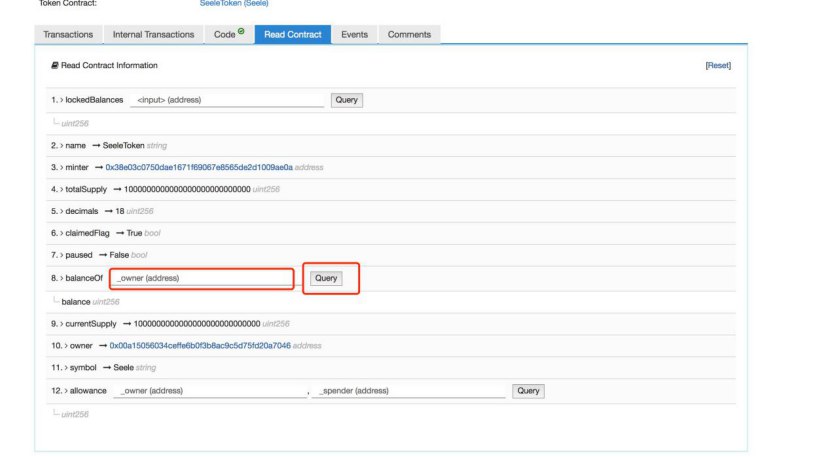Click the symbol value Seele
The height and width of the screenshot is (457, 829).
click(123, 368)
